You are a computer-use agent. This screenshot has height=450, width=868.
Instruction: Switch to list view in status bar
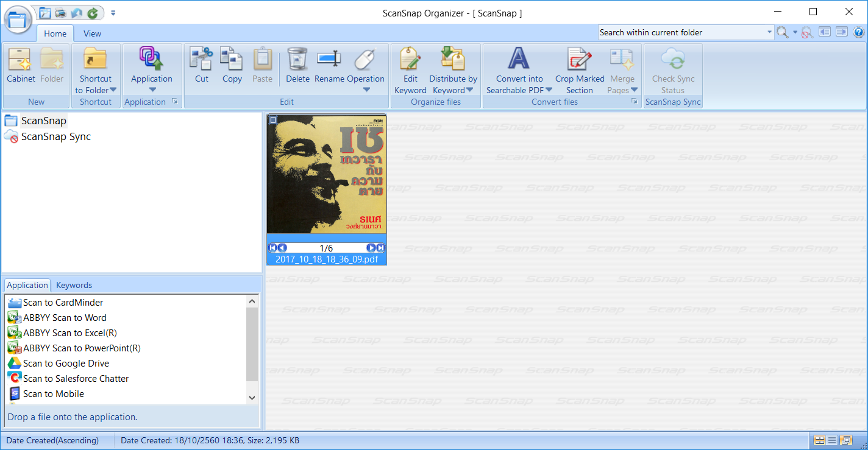point(833,440)
